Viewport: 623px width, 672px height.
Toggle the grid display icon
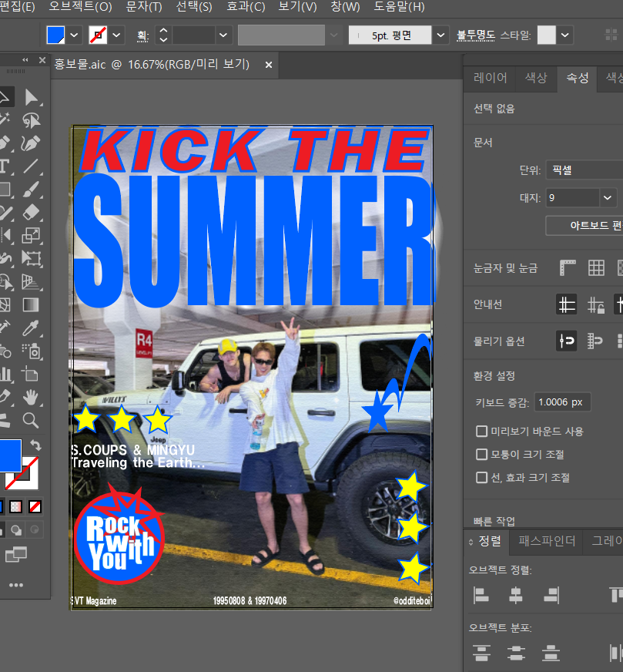596,268
